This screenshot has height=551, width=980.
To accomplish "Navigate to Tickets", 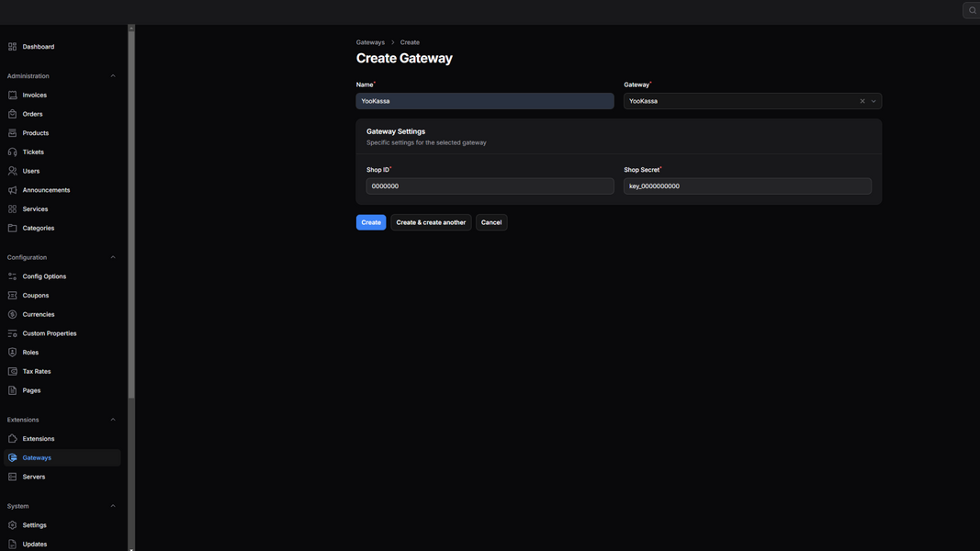I will pos(62,152).
